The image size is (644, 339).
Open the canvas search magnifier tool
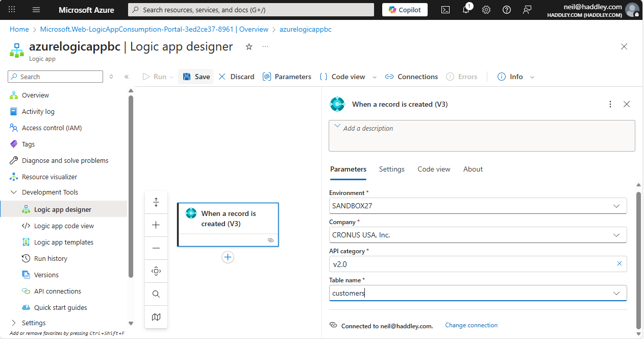click(156, 294)
